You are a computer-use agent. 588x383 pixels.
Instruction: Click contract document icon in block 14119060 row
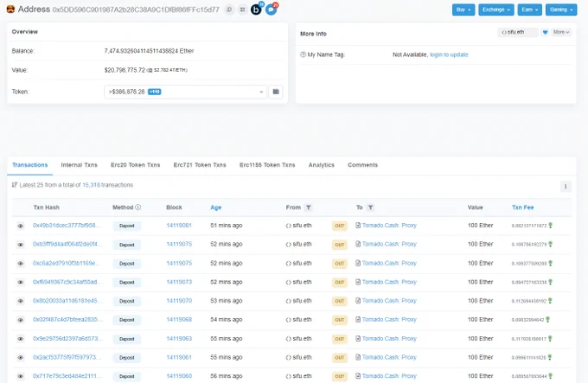(358, 376)
